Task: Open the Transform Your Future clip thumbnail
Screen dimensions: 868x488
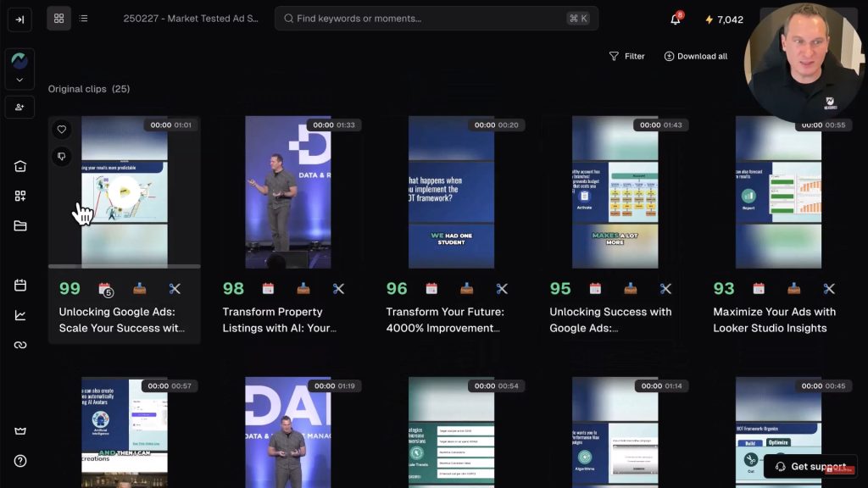Action: [451, 192]
